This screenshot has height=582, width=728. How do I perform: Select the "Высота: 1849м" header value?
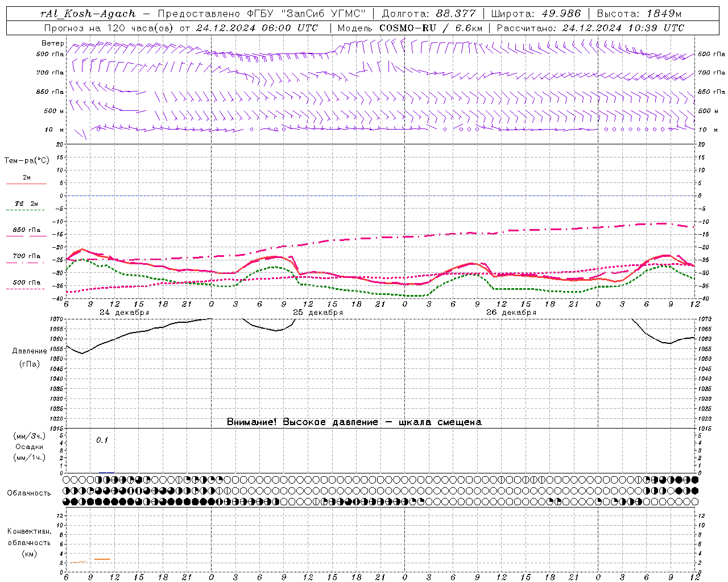[x=639, y=14]
